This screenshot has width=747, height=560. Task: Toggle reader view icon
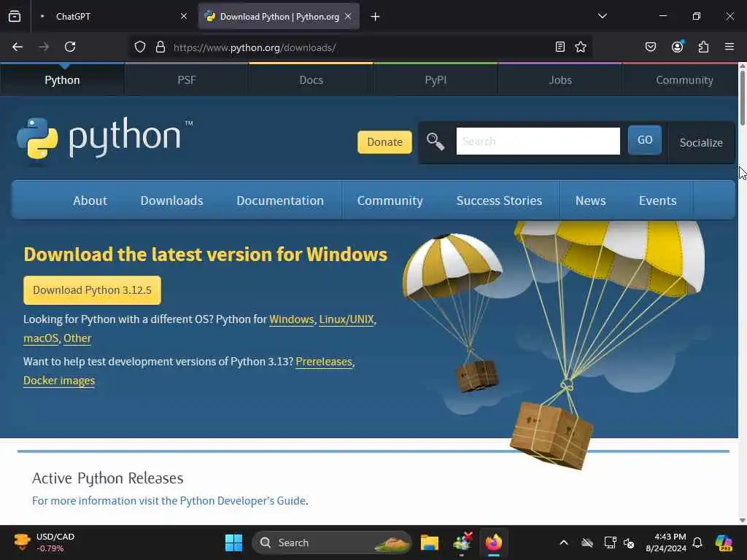pyautogui.click(x=560, y=47)
